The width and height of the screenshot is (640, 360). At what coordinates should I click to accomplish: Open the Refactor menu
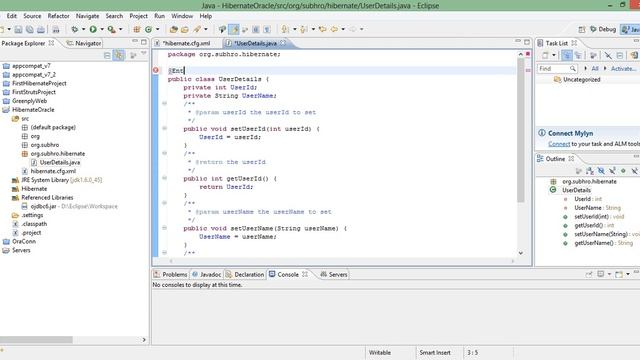(x=58, y=16)
